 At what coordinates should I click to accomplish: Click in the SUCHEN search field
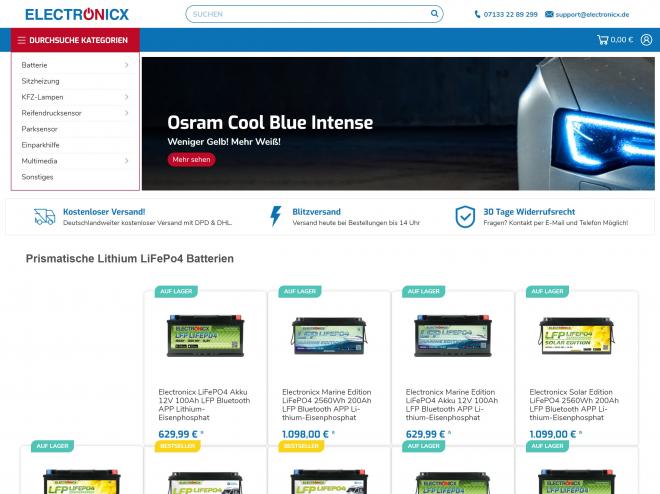coord(314,14)
